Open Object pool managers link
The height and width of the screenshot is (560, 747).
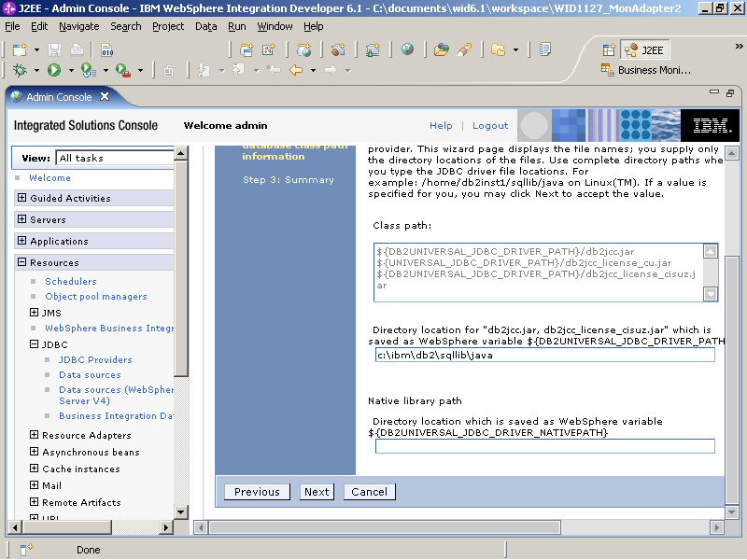96,296
